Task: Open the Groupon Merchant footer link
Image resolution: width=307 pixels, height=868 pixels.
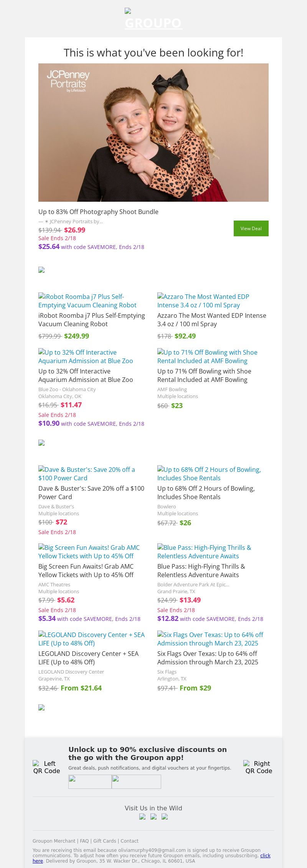Action: point(54,841)
